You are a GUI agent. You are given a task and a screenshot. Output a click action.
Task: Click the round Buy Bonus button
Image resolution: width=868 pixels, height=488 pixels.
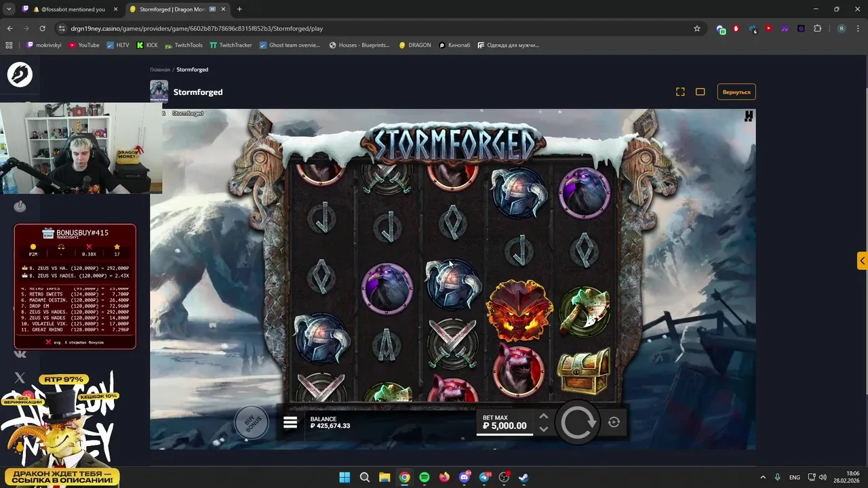coord(253,423)
